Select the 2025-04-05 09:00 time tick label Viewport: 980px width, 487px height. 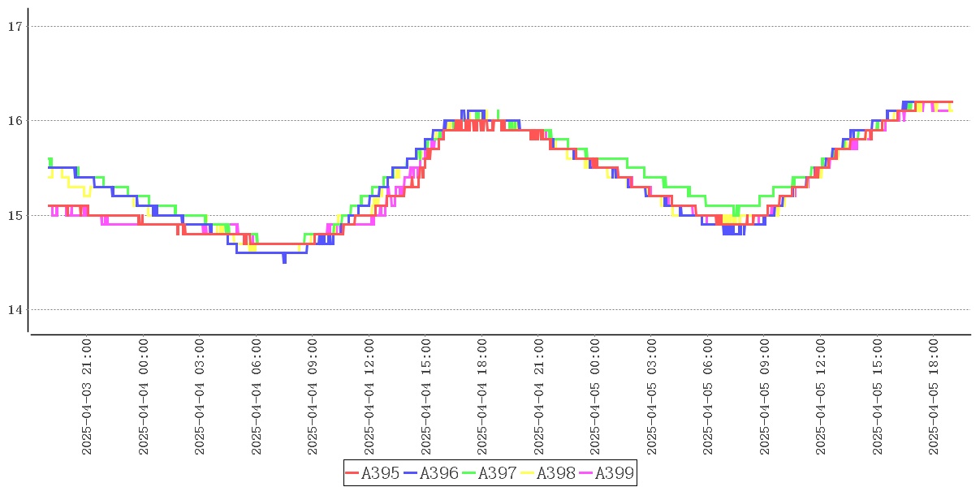[764, 397]
